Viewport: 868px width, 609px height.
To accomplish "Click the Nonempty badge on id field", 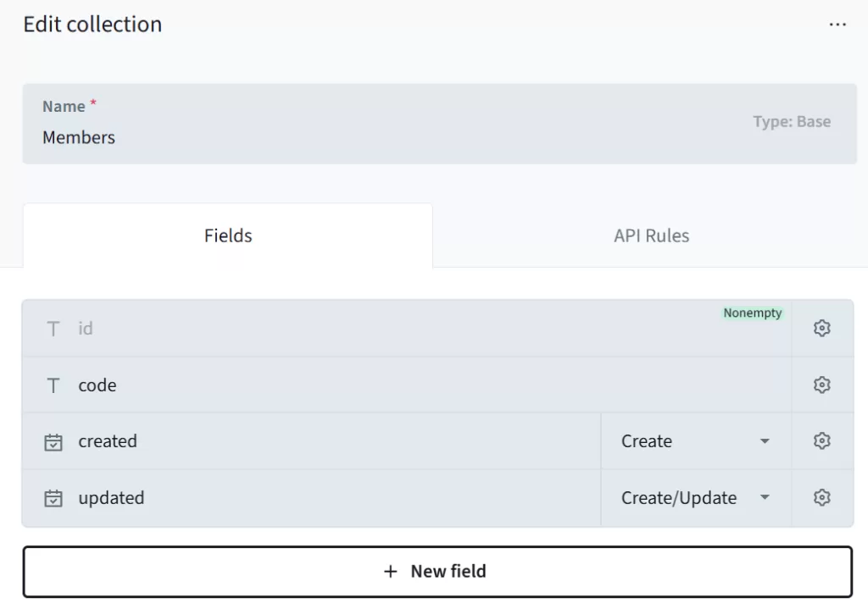I will 752,313.
